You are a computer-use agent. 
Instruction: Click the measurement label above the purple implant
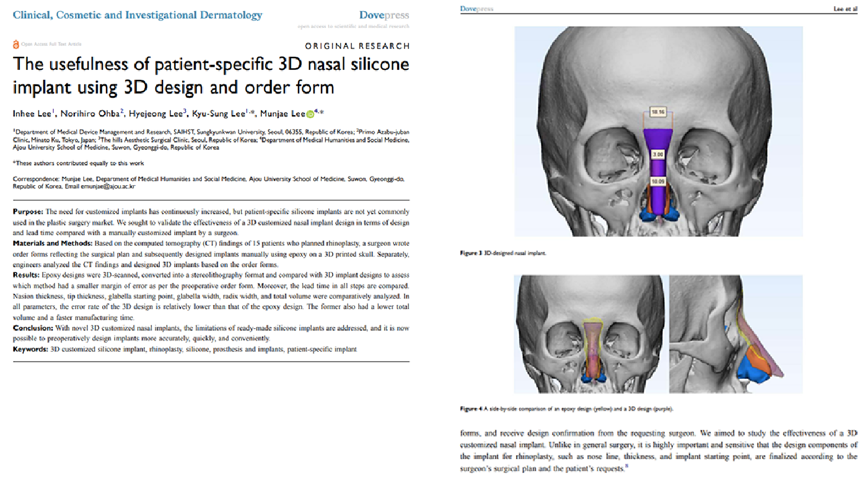pos(657,112)
